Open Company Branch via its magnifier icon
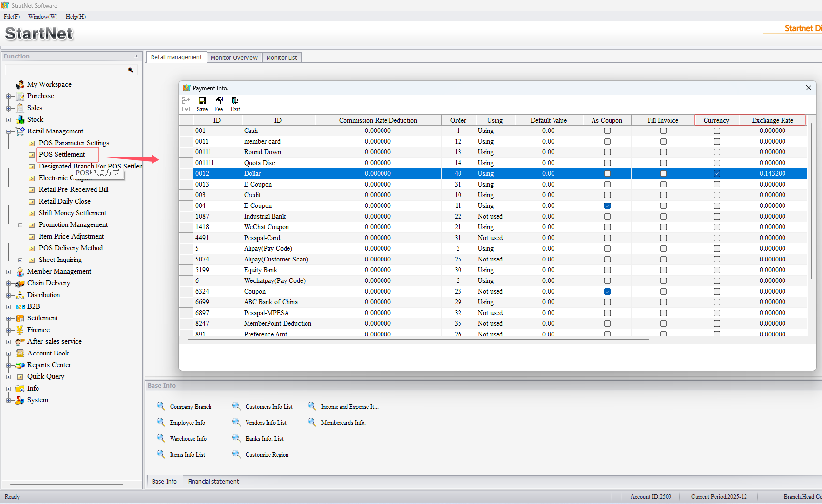822x504 pixels. pos(161,406)
